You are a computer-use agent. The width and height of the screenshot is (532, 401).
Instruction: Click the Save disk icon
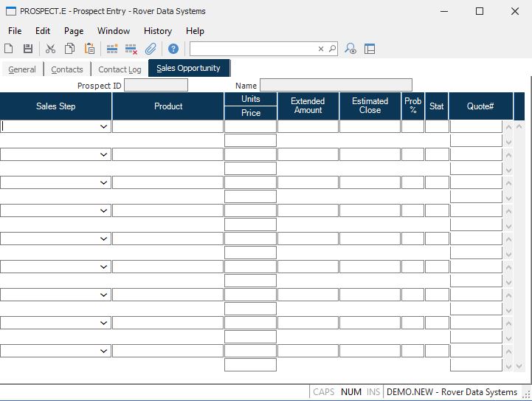click(28, 49)
